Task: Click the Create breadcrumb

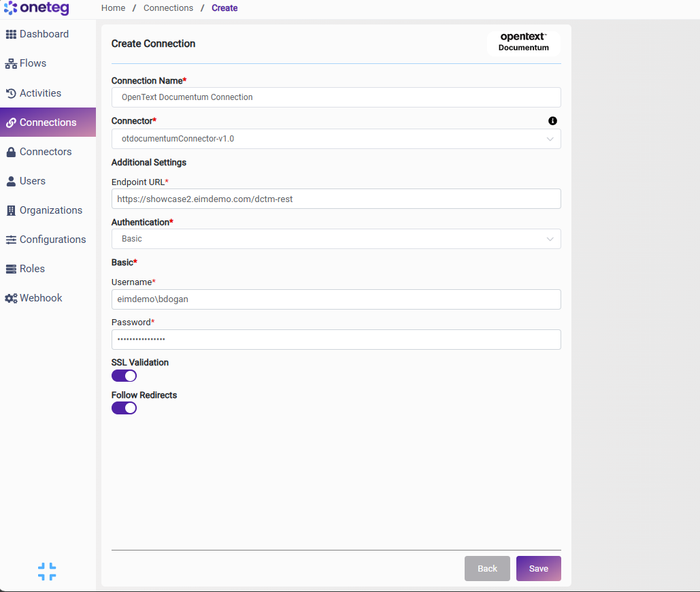Action: (x=224, y=8)
